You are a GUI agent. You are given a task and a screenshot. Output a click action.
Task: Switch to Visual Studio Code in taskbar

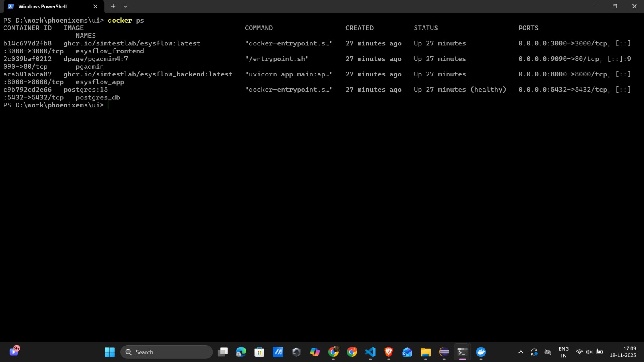point(370,352)
